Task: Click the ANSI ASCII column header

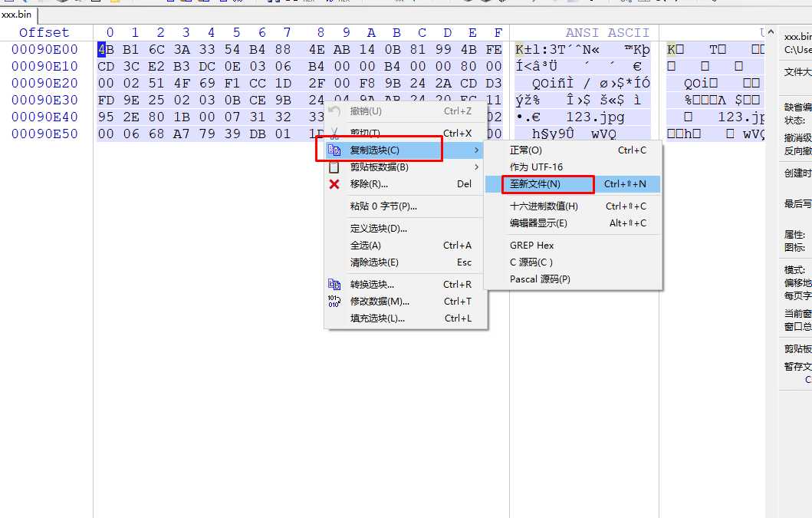Action: 607,33
